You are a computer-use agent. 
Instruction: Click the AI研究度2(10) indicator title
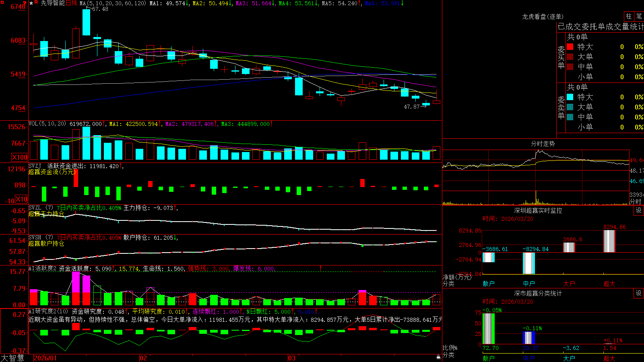(48, 311)
